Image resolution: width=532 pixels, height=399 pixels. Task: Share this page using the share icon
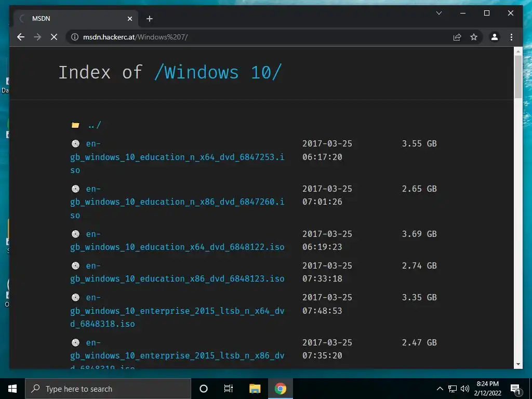(457, 37)
